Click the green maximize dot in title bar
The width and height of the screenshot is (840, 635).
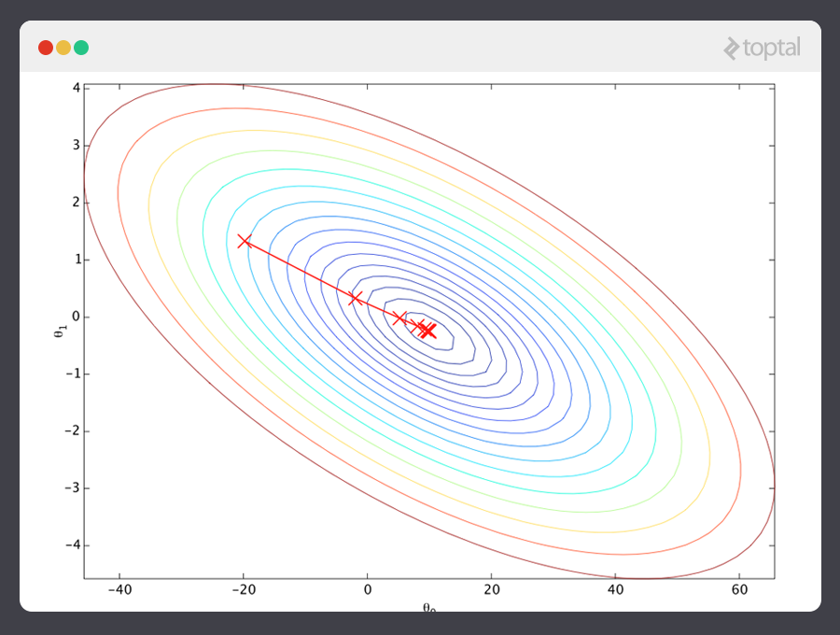(81, 48)
